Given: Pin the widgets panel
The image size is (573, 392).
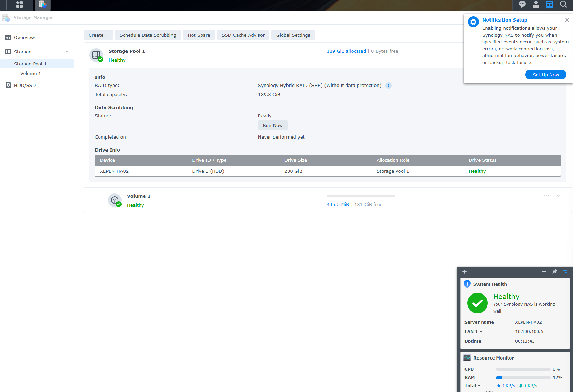Looking at the screenshot, I should coord(555,272).
